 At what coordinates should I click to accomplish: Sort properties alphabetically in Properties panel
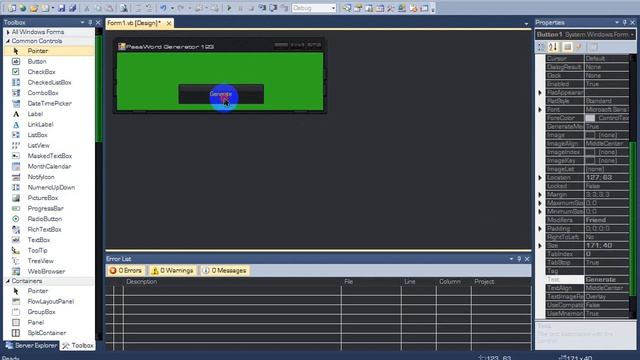(553, 47)
